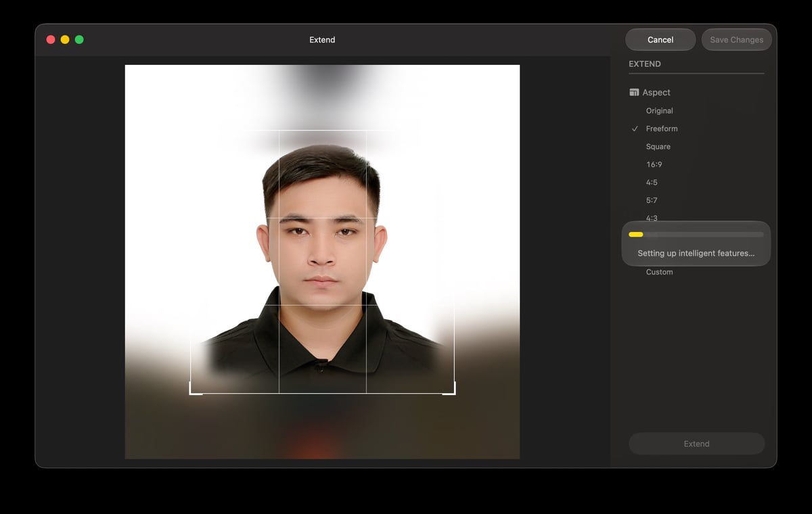Cancel the extend operation
Viewport: 812px width, 514px height.
(660, 40)
